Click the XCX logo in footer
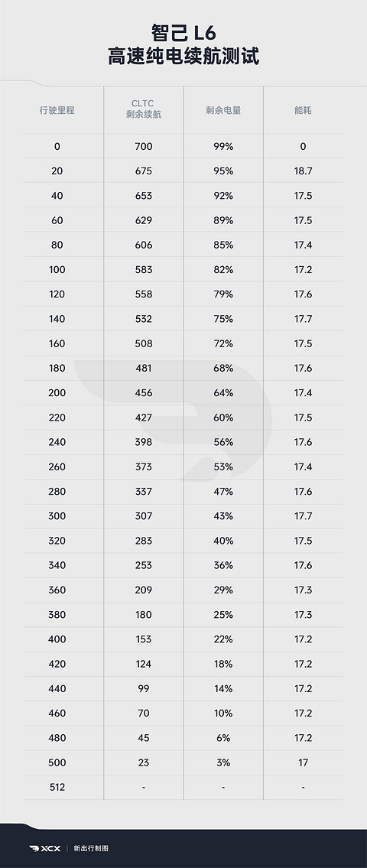Image resolution: width=367 pixels, height=868 pixels. [x=45, y=848]
